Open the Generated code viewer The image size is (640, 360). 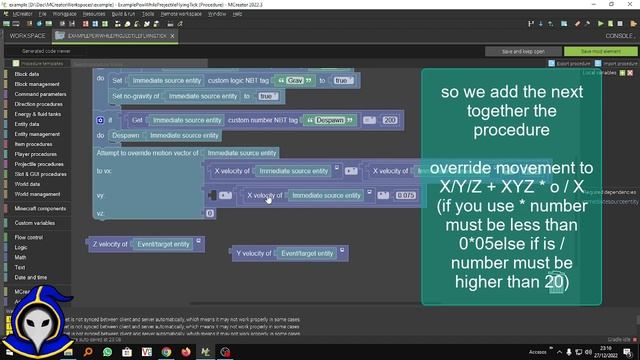(46, 51)
